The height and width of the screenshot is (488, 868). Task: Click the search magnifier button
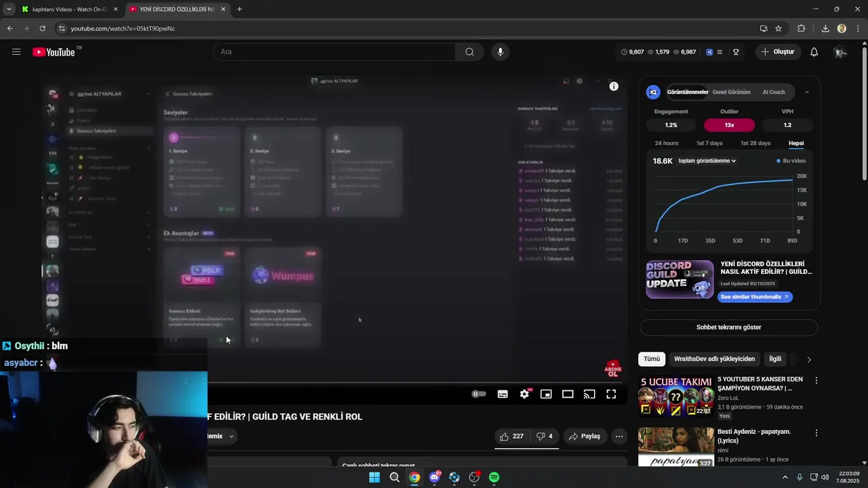point(469,52)
